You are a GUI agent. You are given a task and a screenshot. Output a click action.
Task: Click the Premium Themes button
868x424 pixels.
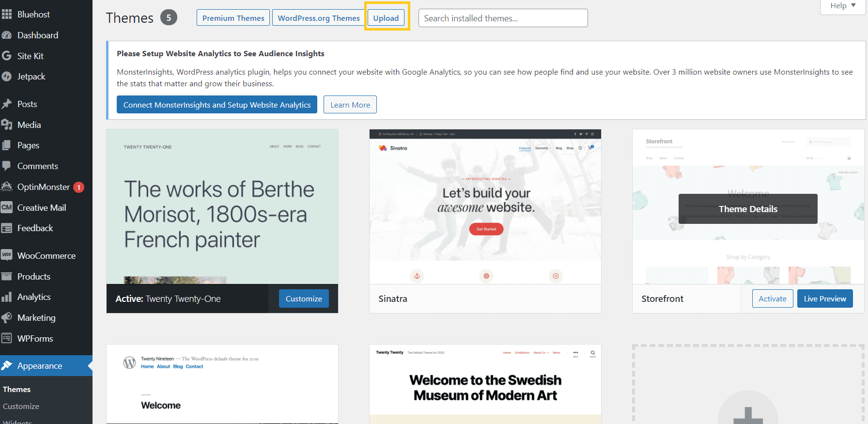233,18
